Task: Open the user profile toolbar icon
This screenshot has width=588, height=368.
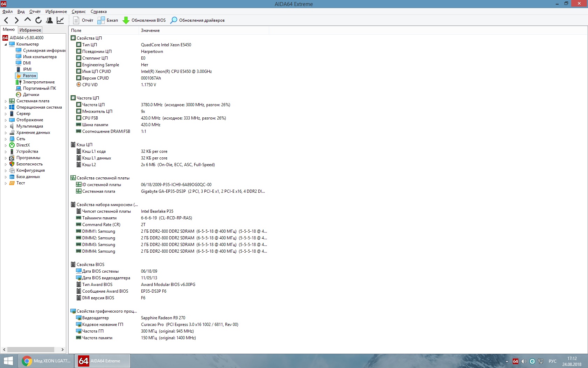Action: click(49, 20)
